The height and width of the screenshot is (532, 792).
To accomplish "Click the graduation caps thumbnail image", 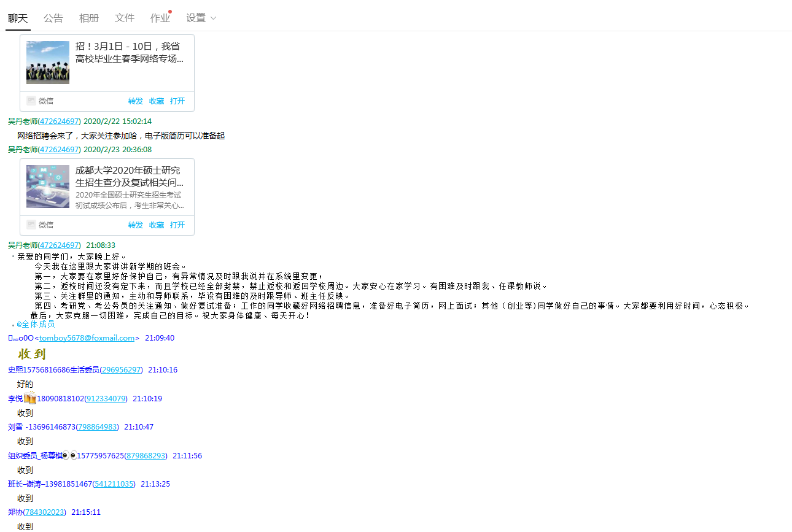I will pyautogui.click(x=48, y=63).
